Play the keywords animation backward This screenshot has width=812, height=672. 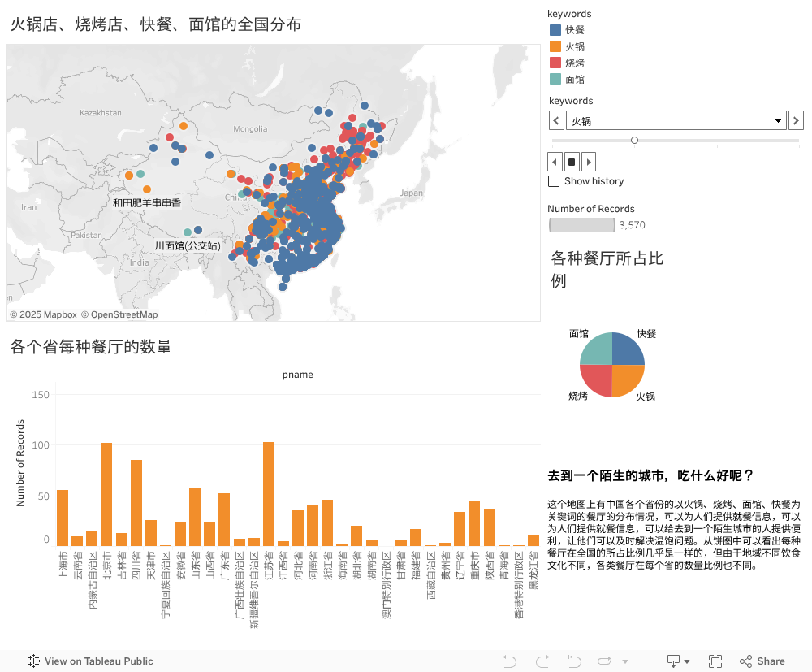click(x=555, y=161)
